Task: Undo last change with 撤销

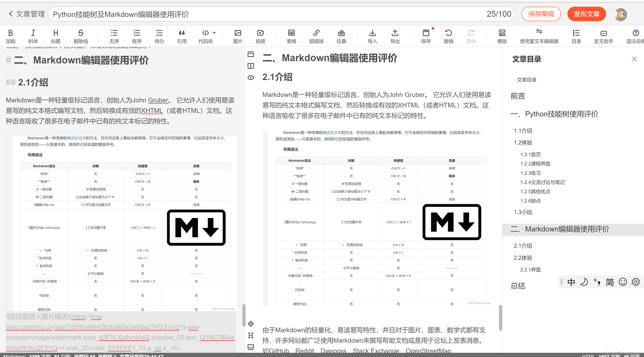Action: [448, 36]
